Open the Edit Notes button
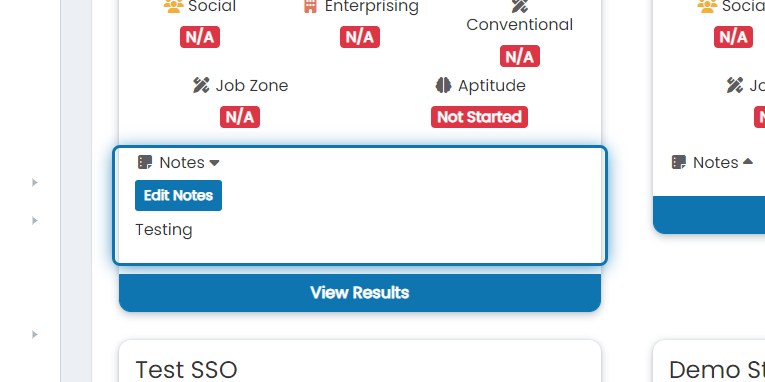 point(179,196)
